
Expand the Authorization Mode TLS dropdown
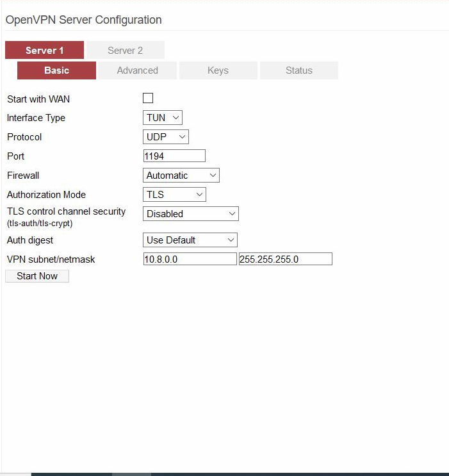[x=174, y=195]
